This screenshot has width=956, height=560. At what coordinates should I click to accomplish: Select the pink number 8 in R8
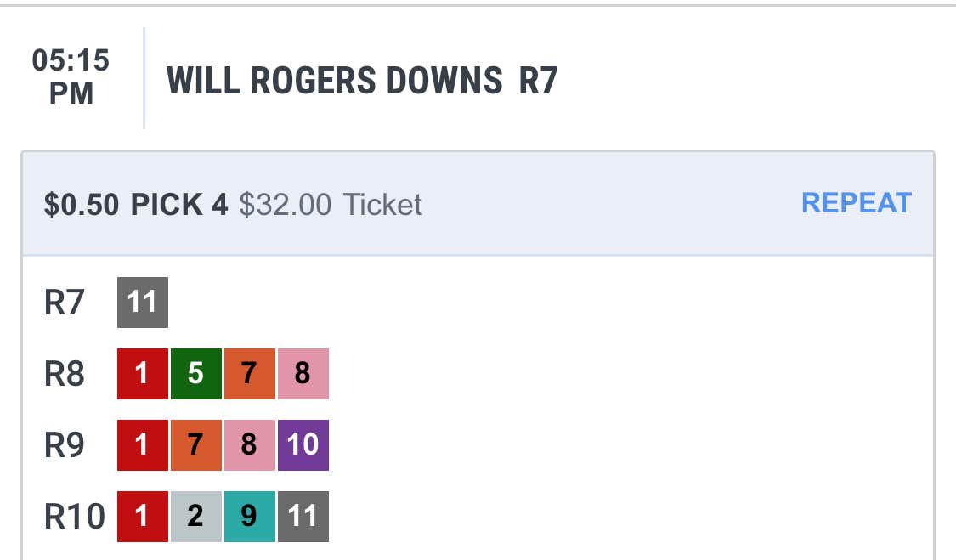(x=303, y=374)
